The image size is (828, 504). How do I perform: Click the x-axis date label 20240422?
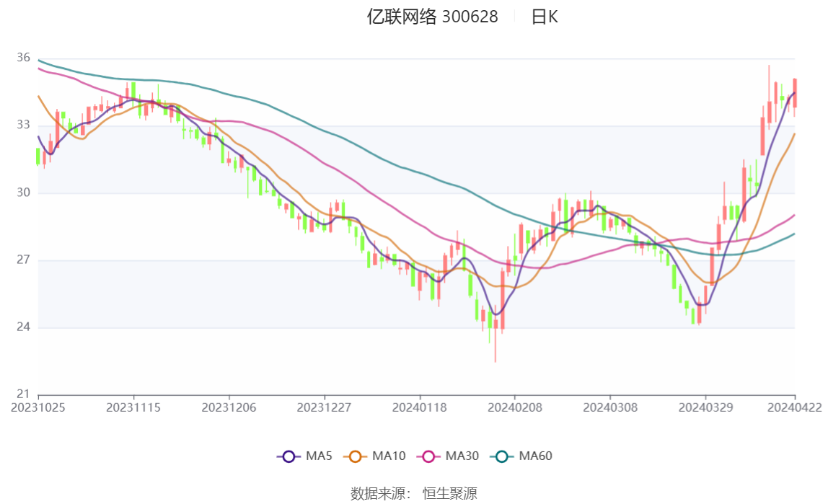tap(795, 407)
